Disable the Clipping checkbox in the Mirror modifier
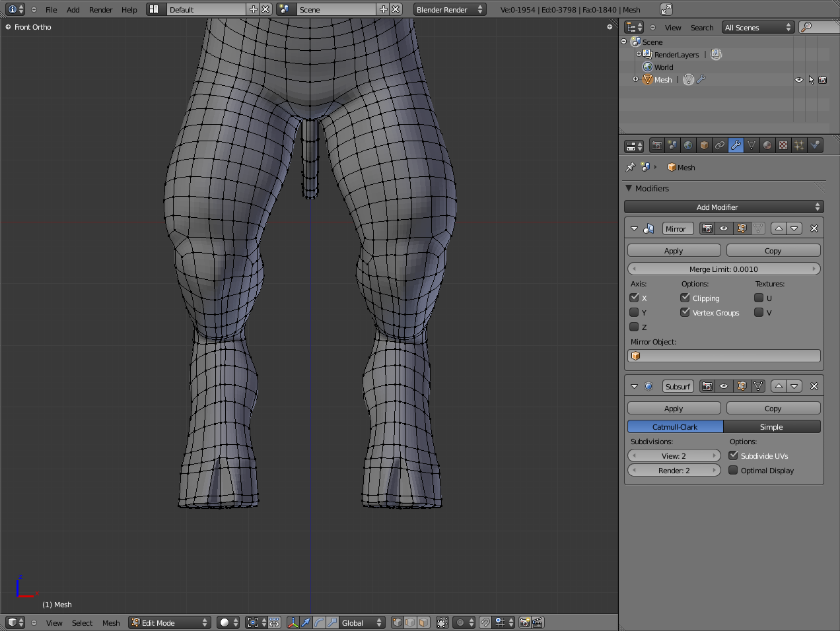 (685, 298)
